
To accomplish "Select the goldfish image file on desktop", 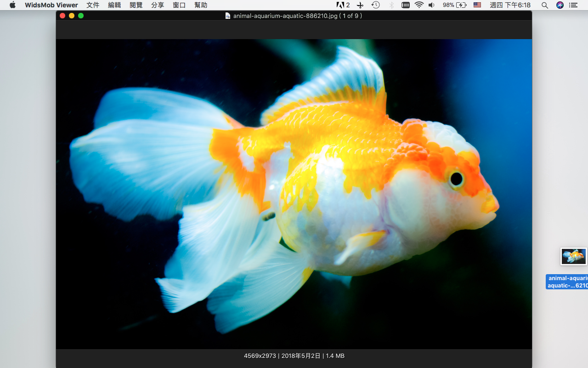I will click(573, 257).
